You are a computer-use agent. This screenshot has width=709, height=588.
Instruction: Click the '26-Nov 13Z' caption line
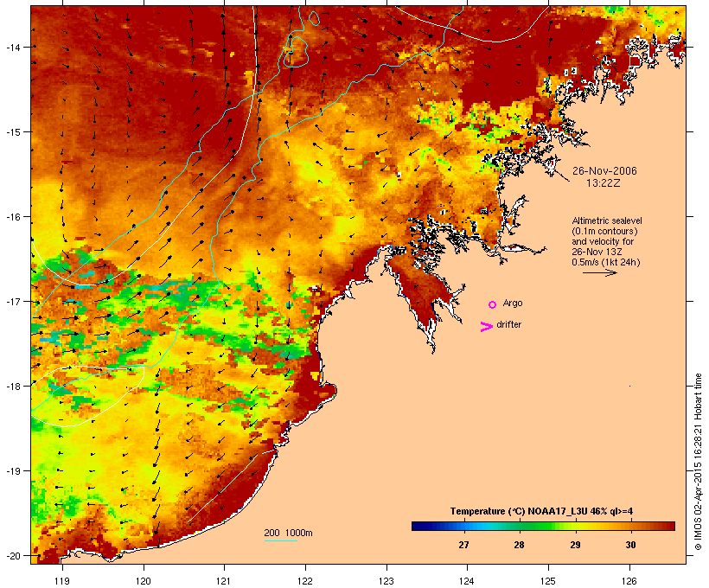[x=597, y=252]
